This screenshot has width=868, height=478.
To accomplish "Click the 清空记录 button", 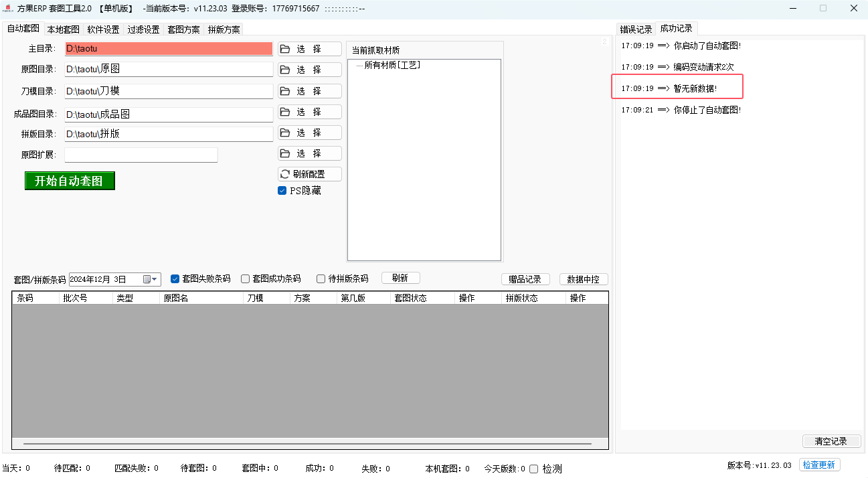I will coord(831,441).
